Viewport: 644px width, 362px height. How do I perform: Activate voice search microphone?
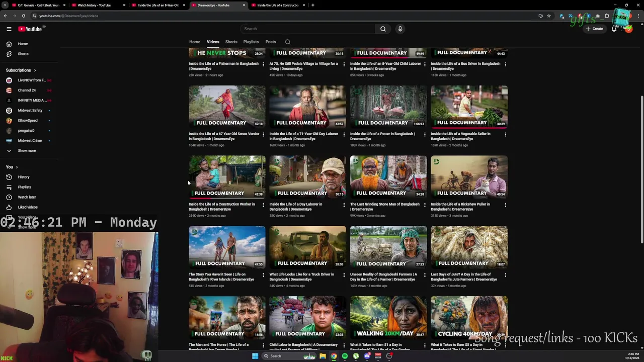400,29
